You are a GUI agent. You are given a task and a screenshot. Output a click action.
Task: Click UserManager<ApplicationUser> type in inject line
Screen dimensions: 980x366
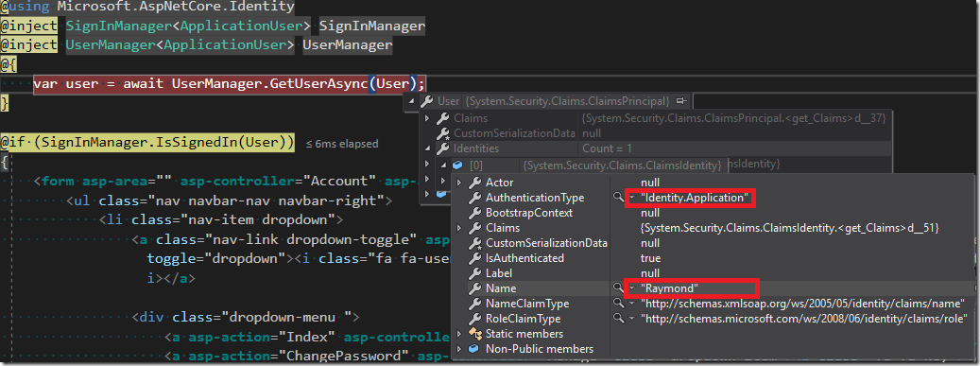click(181, 45)
